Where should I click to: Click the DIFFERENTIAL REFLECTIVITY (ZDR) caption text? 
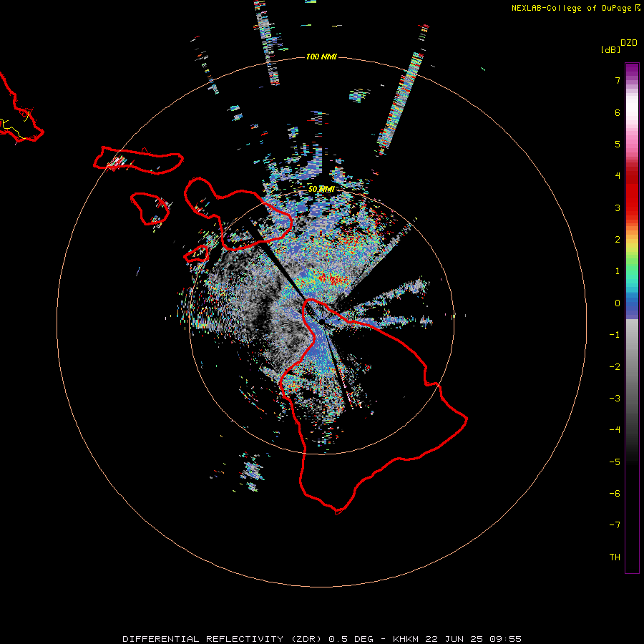tap(222, 639)
